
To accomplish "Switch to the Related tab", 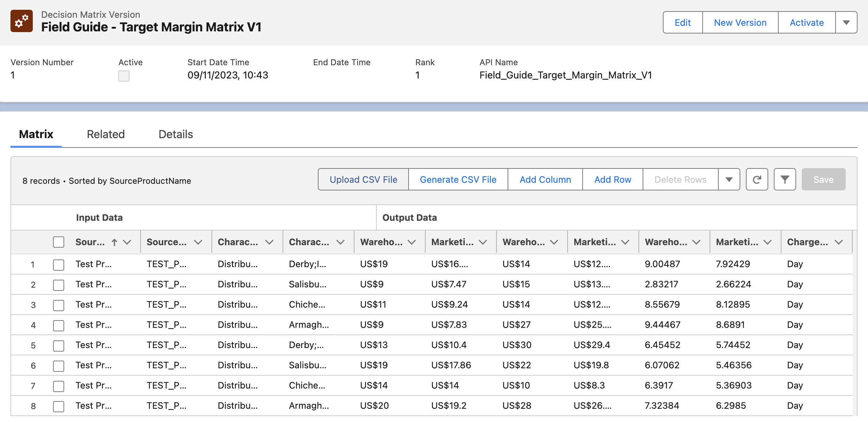I will tap(106, 134).
